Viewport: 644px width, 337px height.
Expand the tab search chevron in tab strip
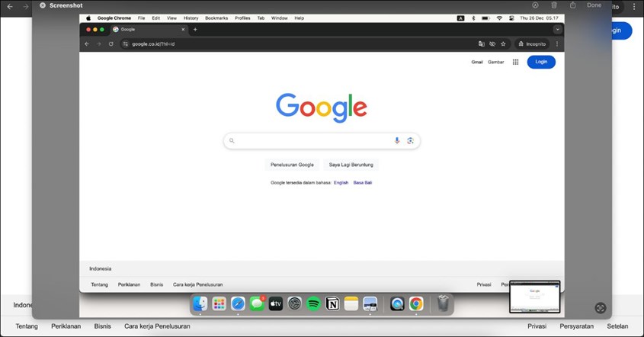557,30
